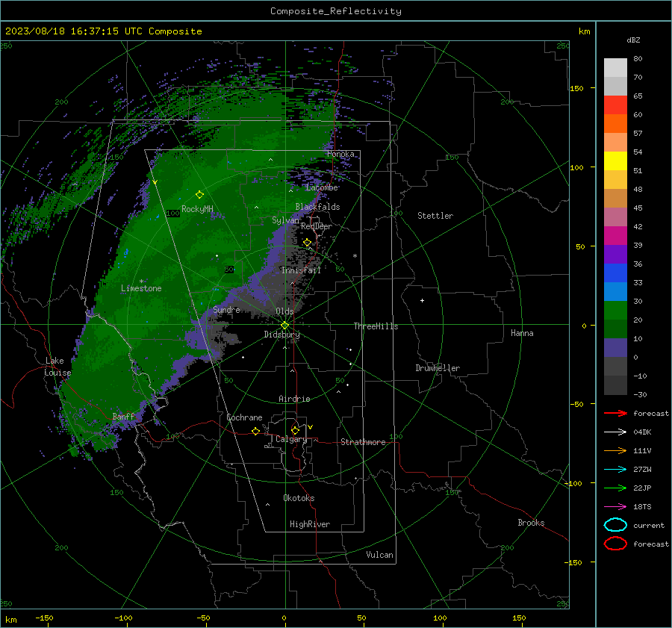Click the white 04DK arrow in the legend
672x628 pixels.
pos(615,432)
